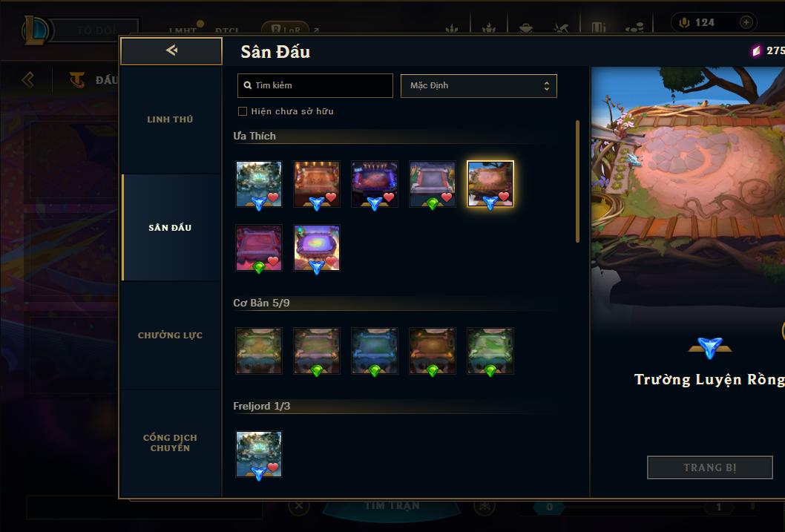Click the League of Legends logo icon

(36, 30)
